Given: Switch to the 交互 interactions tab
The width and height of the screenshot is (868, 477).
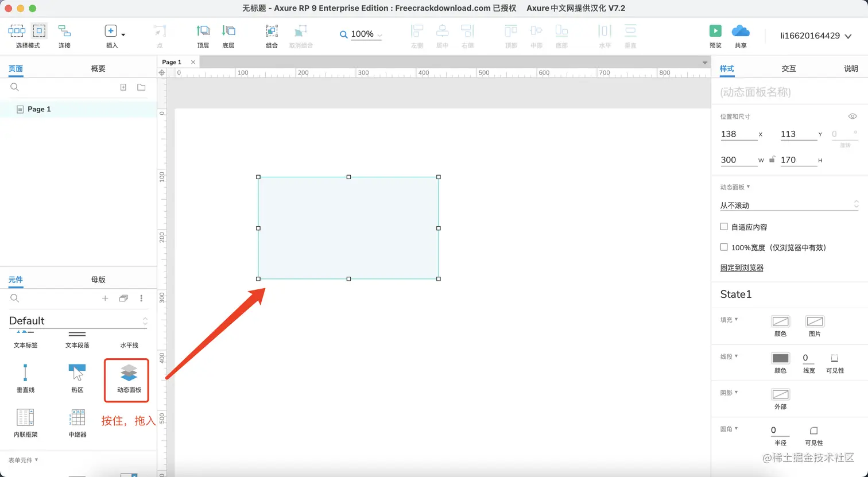Looking at the screenshot, I should (789, 68).
